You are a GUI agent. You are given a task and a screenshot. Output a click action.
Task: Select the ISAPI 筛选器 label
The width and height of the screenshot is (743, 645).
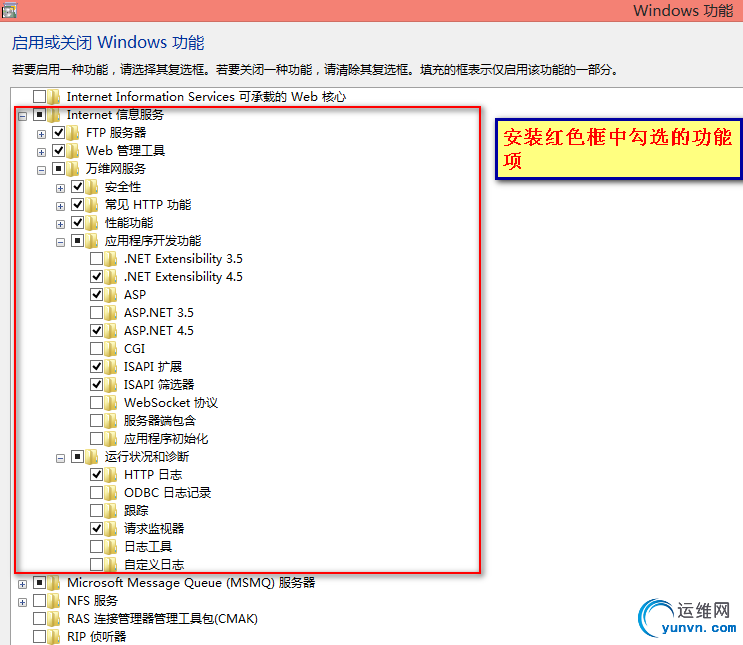(x=159, y=385)
